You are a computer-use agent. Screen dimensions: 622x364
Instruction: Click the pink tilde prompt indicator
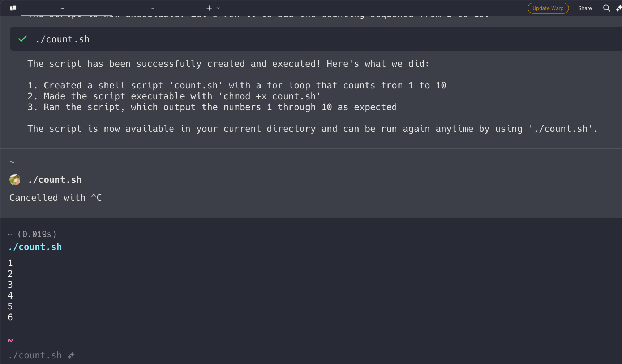[10, 340]
